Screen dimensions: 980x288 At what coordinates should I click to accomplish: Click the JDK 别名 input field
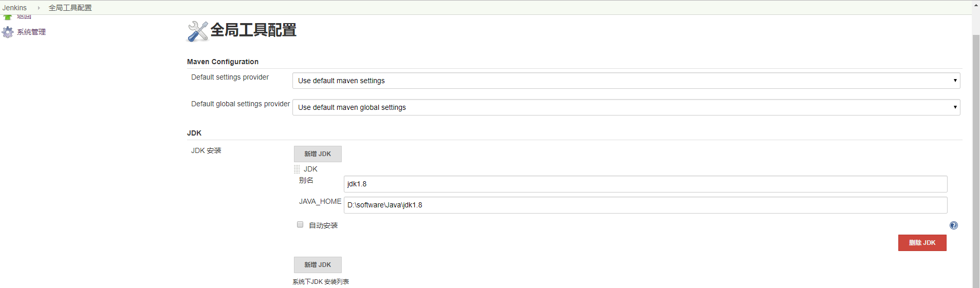[645, 184]
